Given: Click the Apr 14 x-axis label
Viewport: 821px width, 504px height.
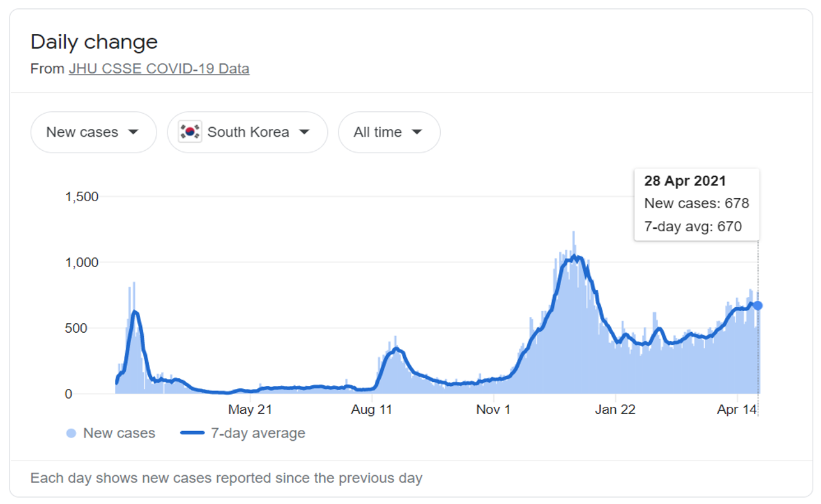Looking at the screenshot, I should [x=737, y=409].
